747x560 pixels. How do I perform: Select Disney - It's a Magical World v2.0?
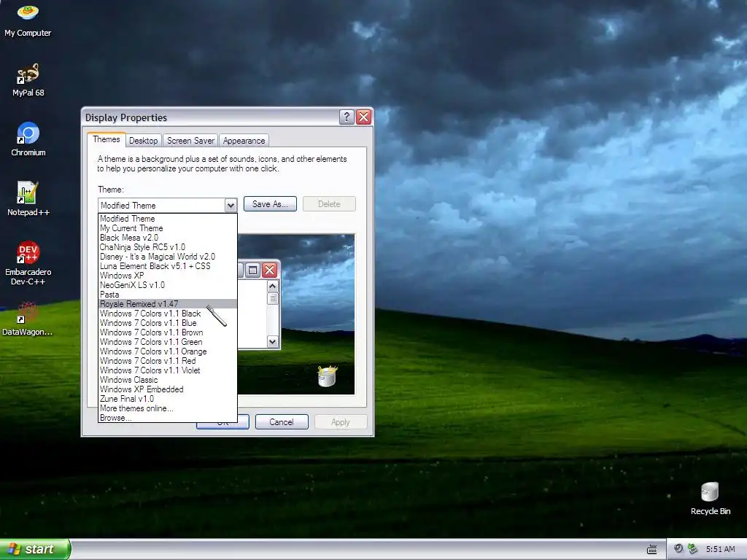click(168, 257)
